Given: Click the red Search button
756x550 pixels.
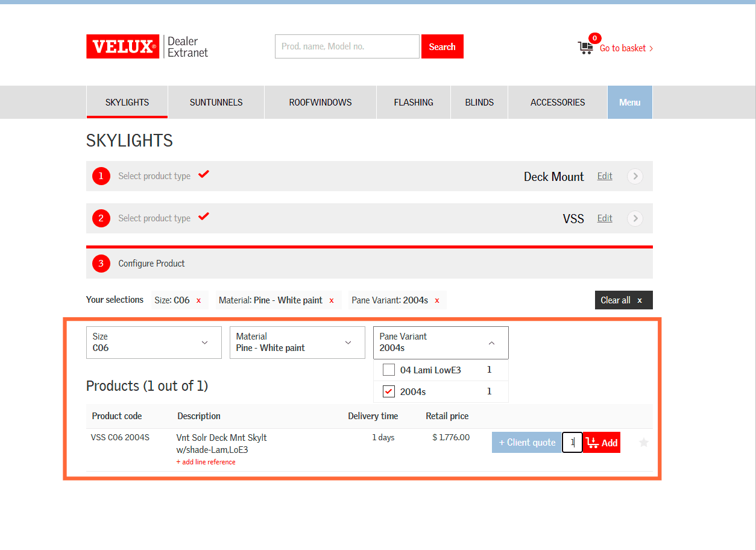Looking at the screenshot, I should point(443,46).
